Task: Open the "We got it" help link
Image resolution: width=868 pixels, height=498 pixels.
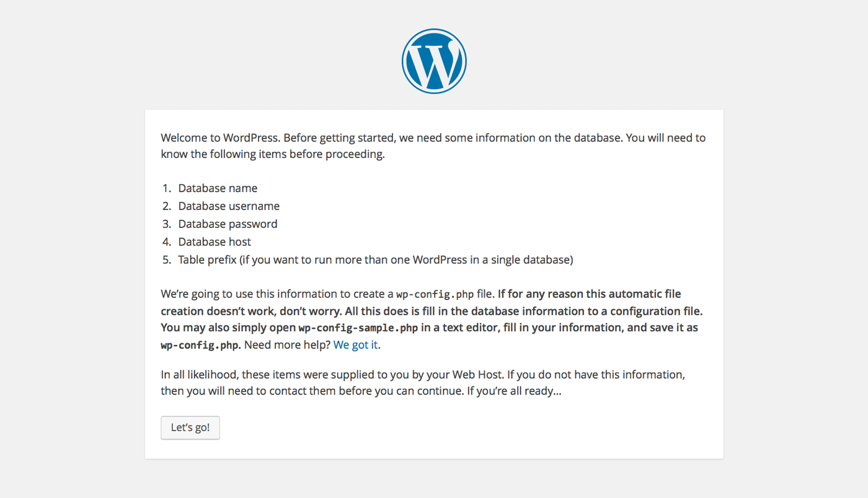Action: coord(355,345)
